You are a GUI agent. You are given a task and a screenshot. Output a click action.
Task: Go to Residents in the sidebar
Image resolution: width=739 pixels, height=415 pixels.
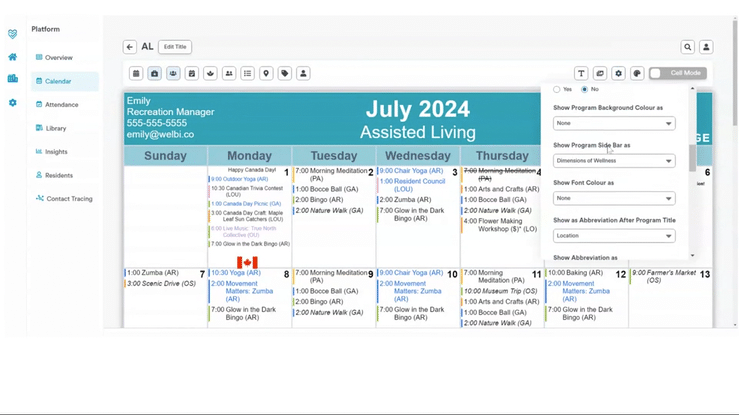tap(58, 175)
